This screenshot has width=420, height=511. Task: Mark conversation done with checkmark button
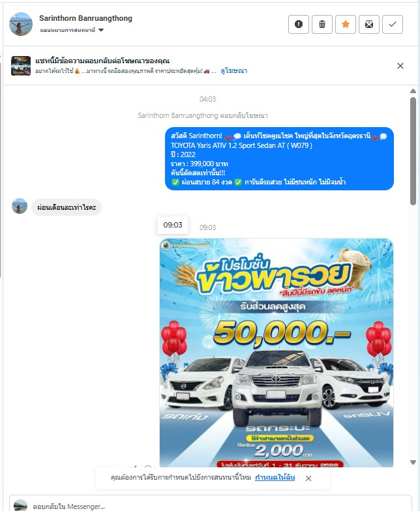[x=393, y=25]
